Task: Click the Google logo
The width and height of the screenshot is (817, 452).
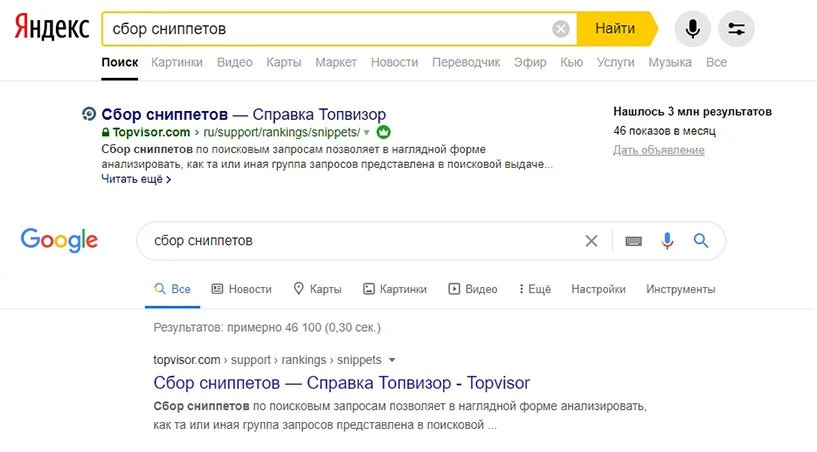Action: point(59,240)
